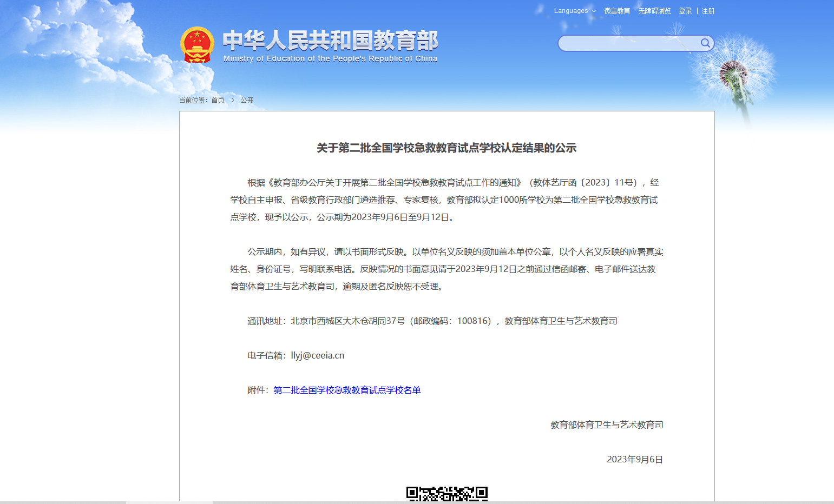Click the 通讯地址 address line

point(432,321)
